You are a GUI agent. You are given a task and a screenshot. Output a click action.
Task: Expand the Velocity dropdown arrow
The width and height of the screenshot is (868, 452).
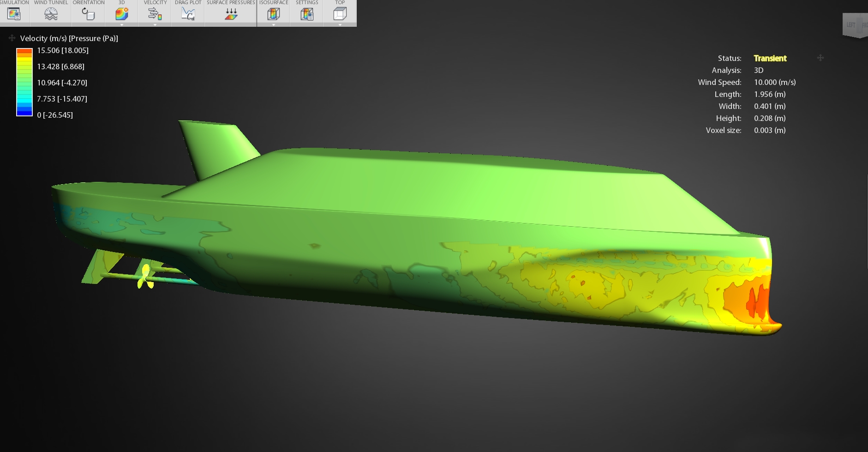pyautogui.click(x=155, y=24)
